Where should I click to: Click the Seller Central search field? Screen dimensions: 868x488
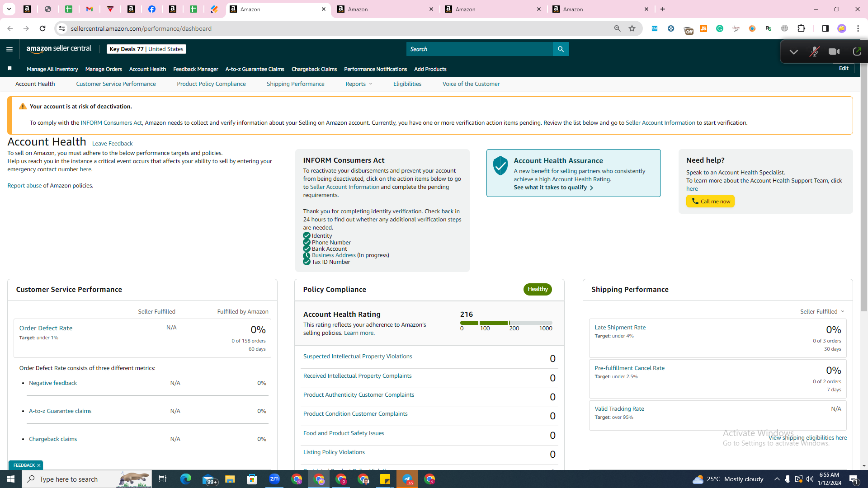pyautogui.click(x=480, y=49)
